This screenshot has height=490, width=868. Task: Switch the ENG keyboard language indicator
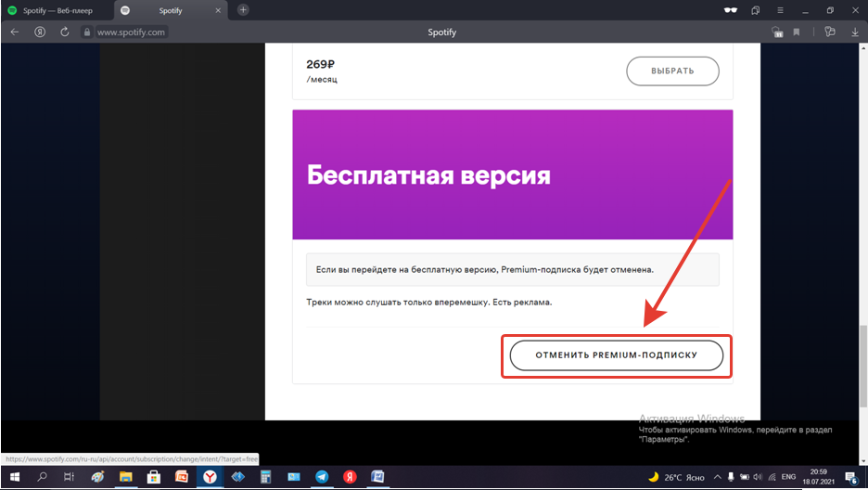pyautogui.click(x=789, y=476)
